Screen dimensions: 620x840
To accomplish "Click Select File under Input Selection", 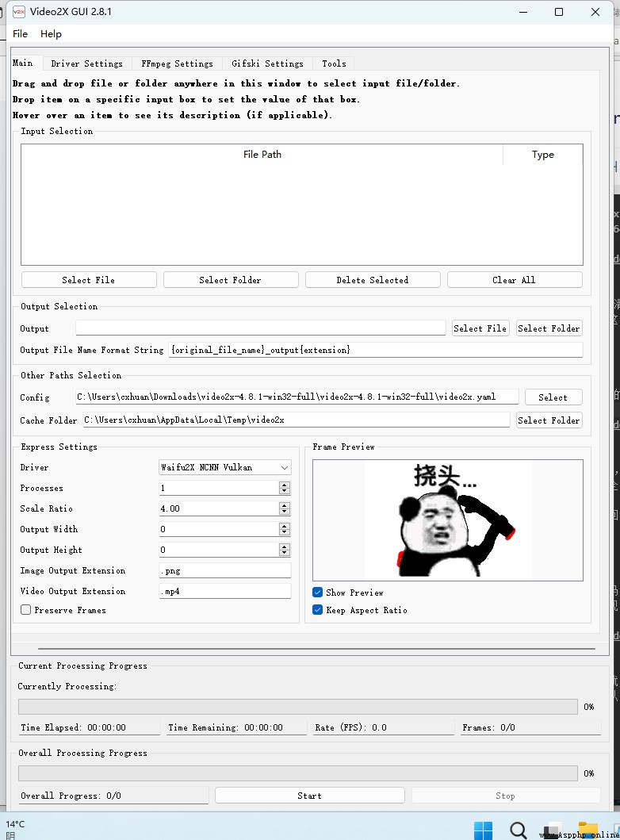I will [89, 280].
